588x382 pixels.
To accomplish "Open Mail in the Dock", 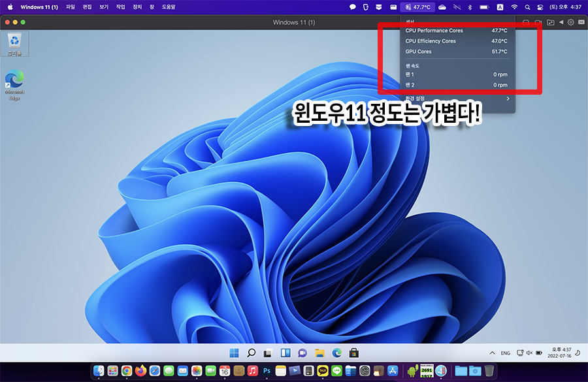I will coord(183,371).
